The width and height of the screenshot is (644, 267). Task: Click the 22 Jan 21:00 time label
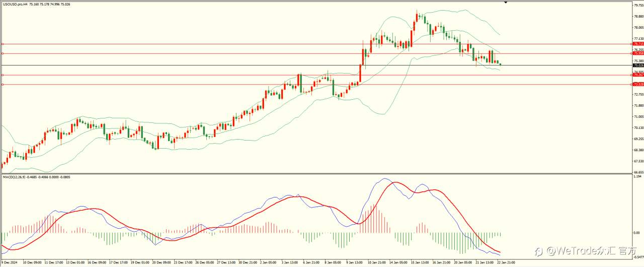pyautogui.click(x=505, y=262)
